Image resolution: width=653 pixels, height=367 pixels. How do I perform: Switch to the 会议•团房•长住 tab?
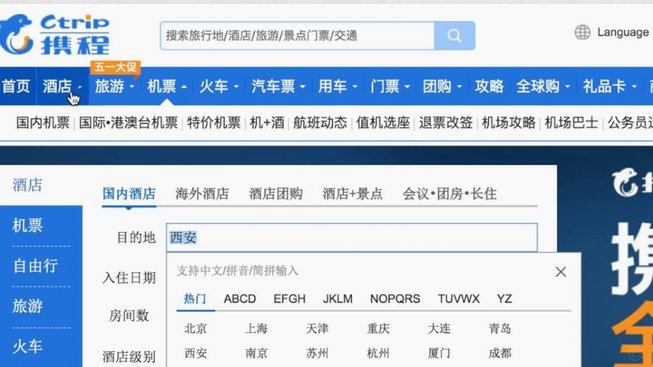449,194
